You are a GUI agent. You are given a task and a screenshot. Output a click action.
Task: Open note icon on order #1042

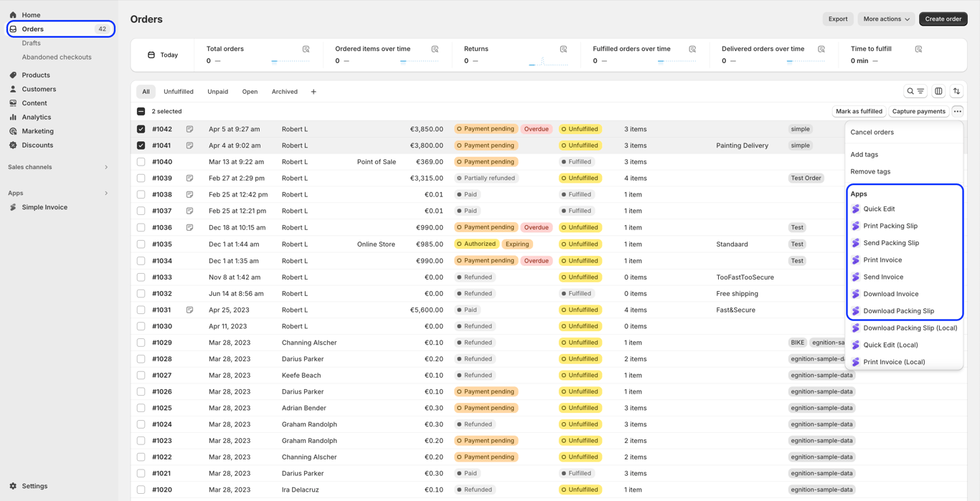click(189, 130)
